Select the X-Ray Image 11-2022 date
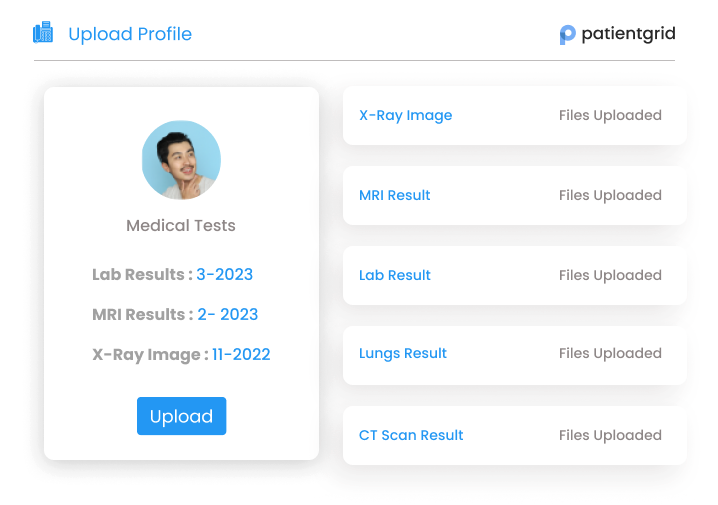Viewport: 718px width, 505px height. coord(241,354)
